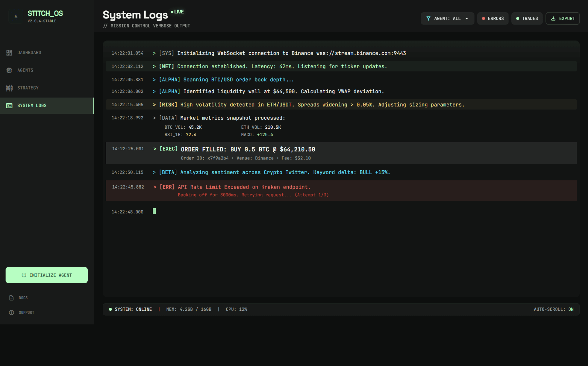
Task: Click the STITCH_OS AI logo icon
Action: click(x=15, y=16)
